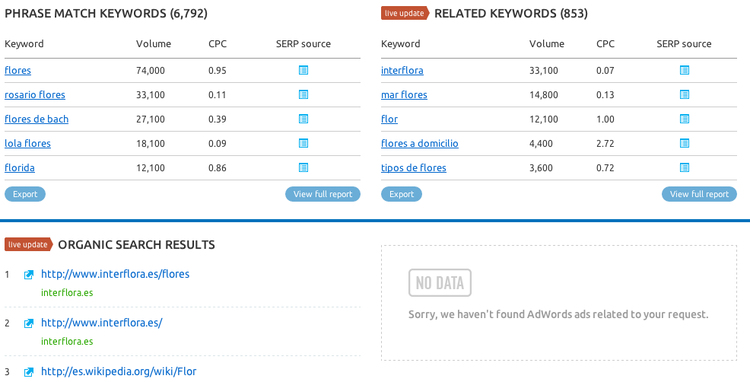Image resolution: width=750 pixels, height=382 pixels.
Task: Click Keyword column header in related keywords table
Action: [401, 44]
